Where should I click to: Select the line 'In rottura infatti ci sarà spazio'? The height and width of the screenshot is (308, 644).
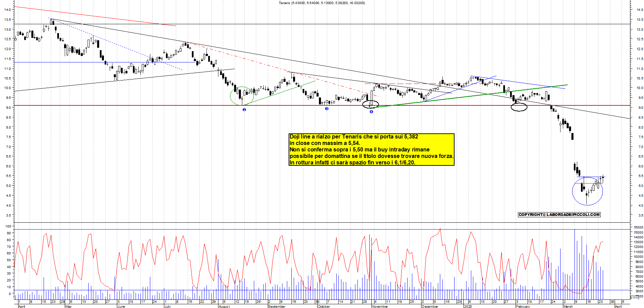[352, 163]
